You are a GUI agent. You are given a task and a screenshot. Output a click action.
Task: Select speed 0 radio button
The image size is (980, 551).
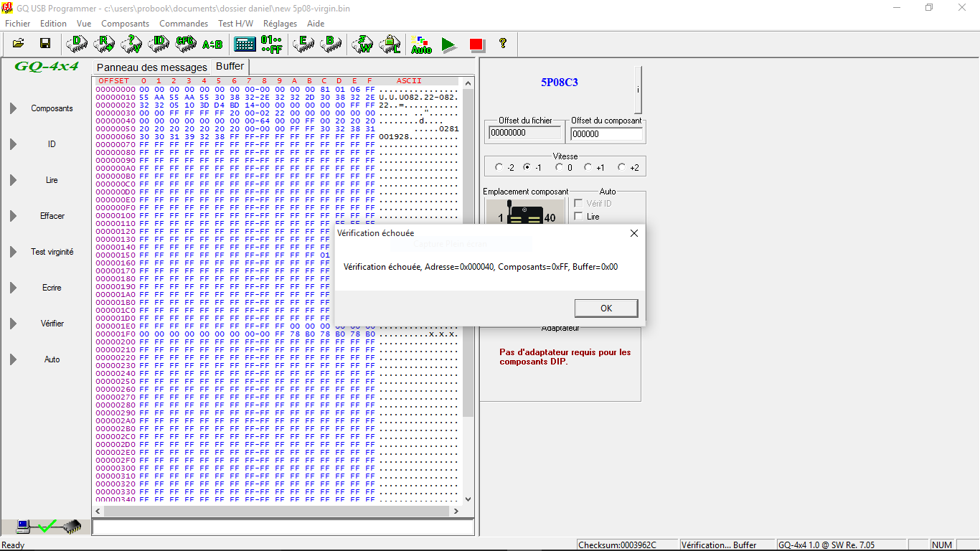[x=560, y=167]
